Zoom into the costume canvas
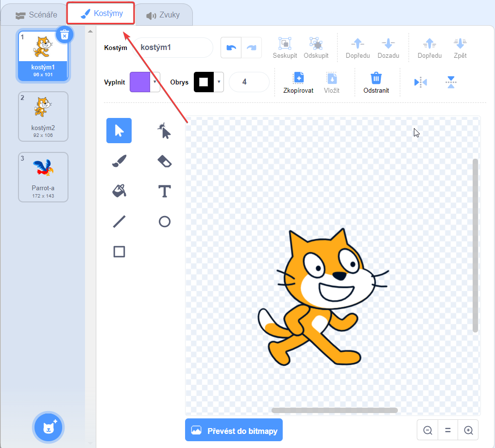Screen dimensions: 495x448 468,430
